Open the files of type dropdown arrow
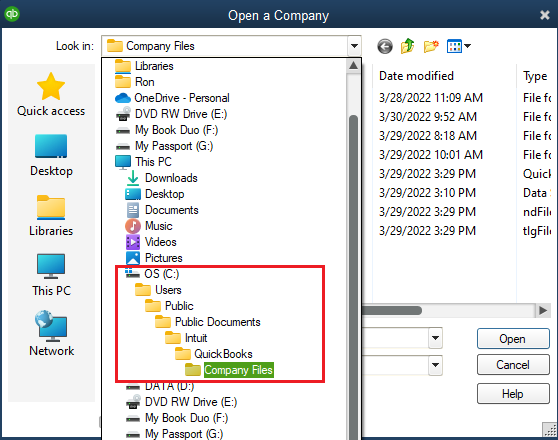 (436, 365)
